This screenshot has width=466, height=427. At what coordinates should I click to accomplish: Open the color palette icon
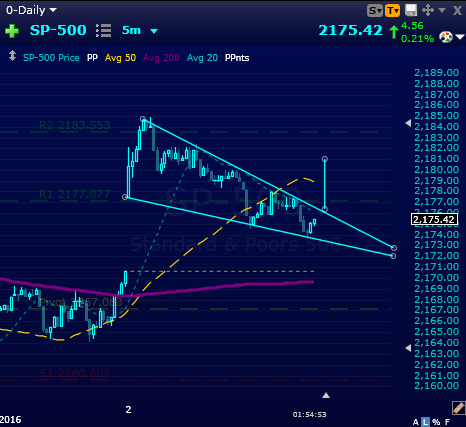[446, 37]
